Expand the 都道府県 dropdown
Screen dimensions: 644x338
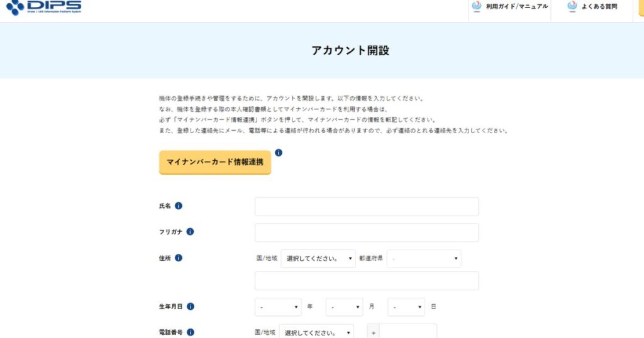tap(423, 259)
